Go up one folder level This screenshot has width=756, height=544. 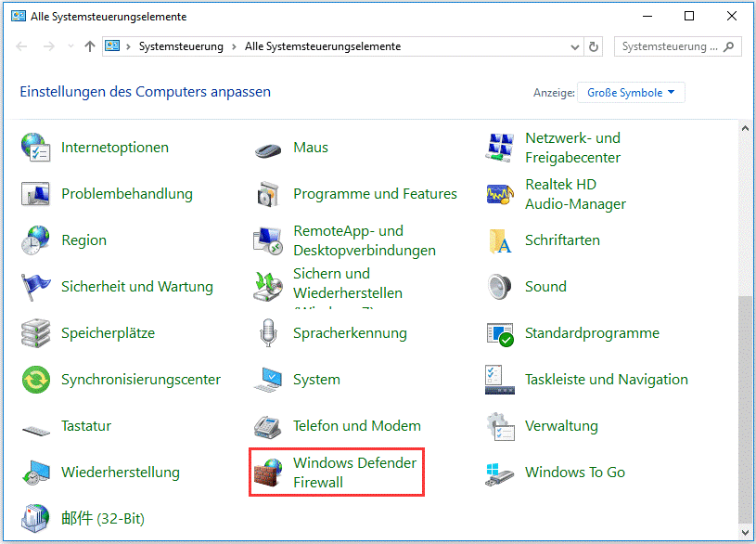pyautogui.click(x=90, y=46)
